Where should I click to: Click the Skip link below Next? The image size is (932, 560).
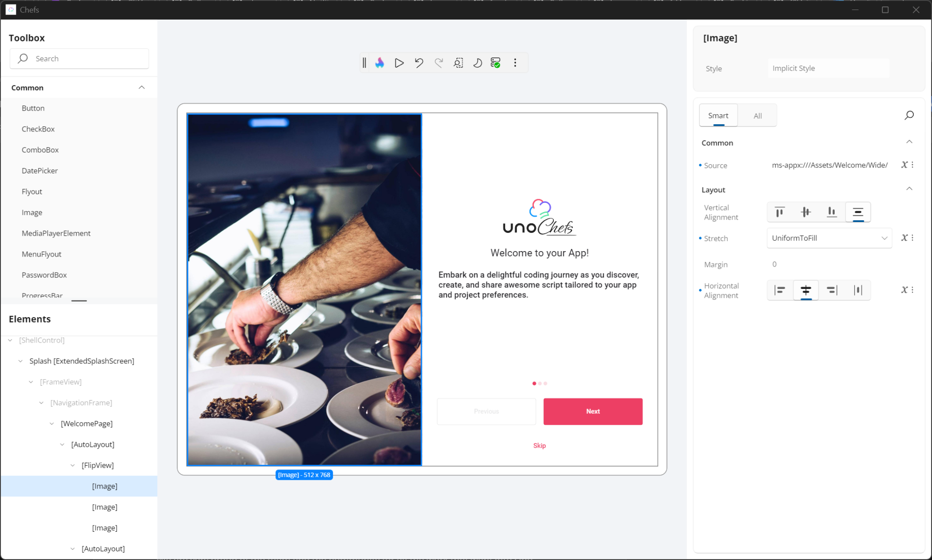(539, 445)
